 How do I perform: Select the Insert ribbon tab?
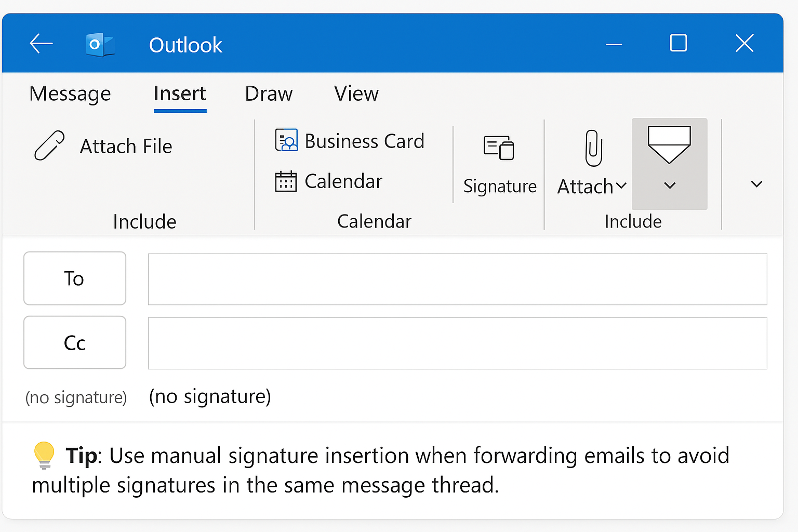click(x=179, y=94)
